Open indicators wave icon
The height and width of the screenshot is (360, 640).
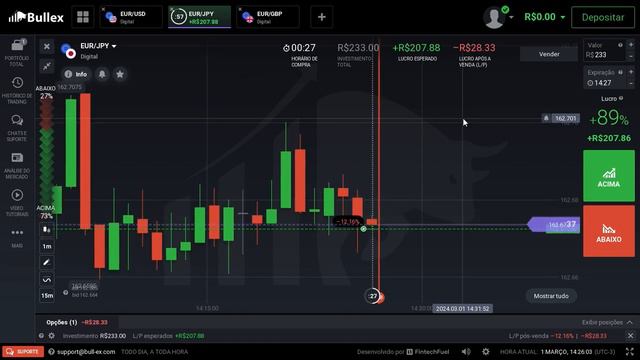pos(47,280)
